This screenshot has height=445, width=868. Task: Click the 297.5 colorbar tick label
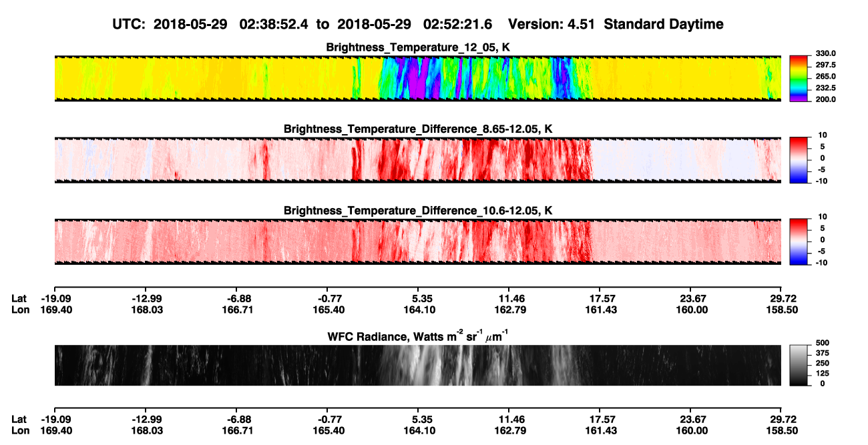pyautogui.click(x=825, y=65)
